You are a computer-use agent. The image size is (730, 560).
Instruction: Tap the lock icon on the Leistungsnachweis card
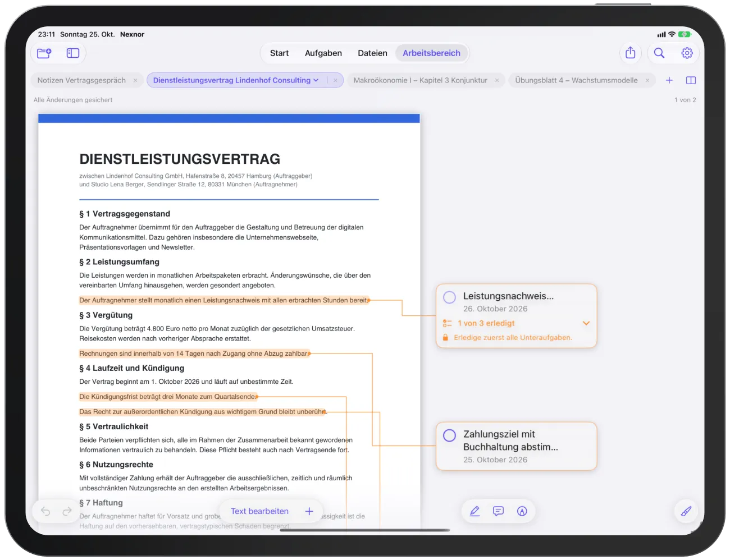(x=445, y=337)
